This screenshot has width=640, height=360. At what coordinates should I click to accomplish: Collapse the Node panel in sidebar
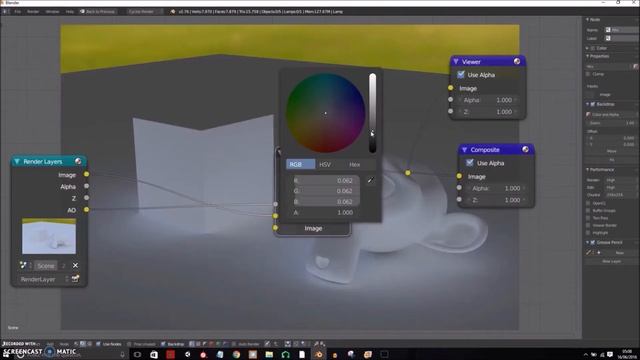[x=588, y=19]
